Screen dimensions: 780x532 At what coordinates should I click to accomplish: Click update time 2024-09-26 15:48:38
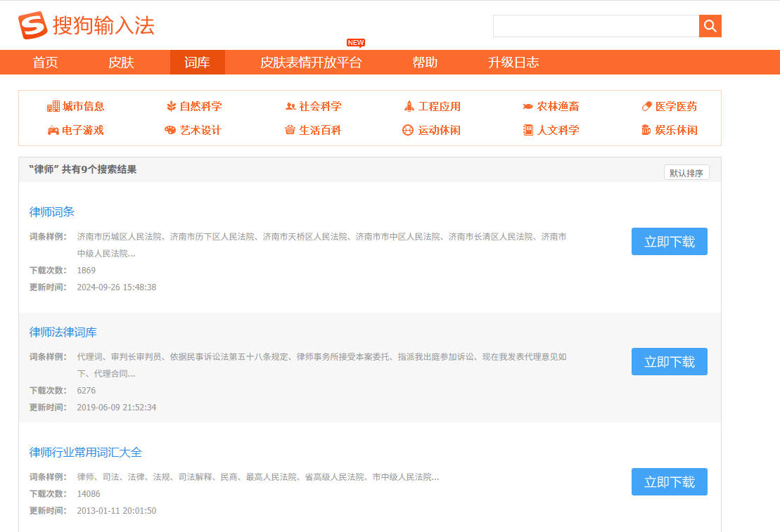(x=117, y=287)
